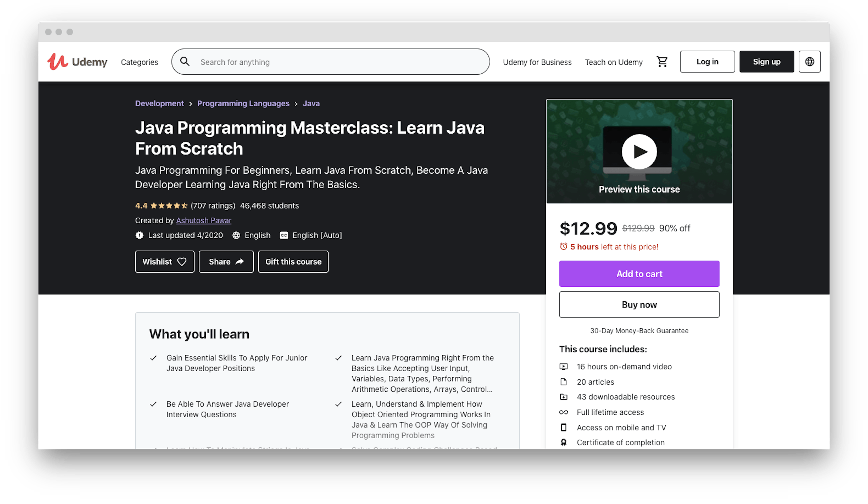Click 30-Day Money-Back Guarantee text
Viewport: 868px width, 504px height.
(x=639, y=331)
